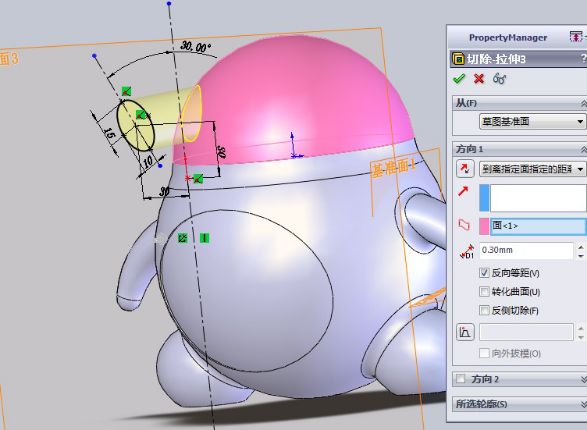
Task: Click the direction vector selection box
Action: tap(538, 198)
